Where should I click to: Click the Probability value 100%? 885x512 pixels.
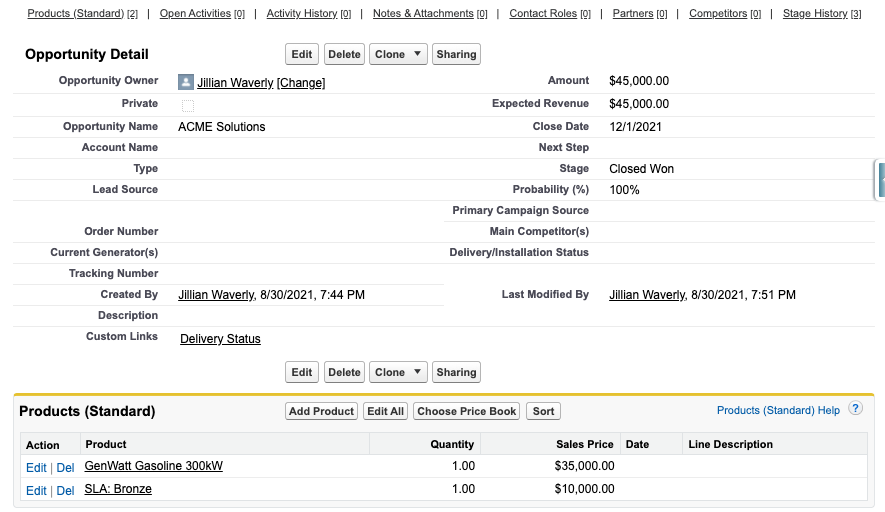coord(624,190)
